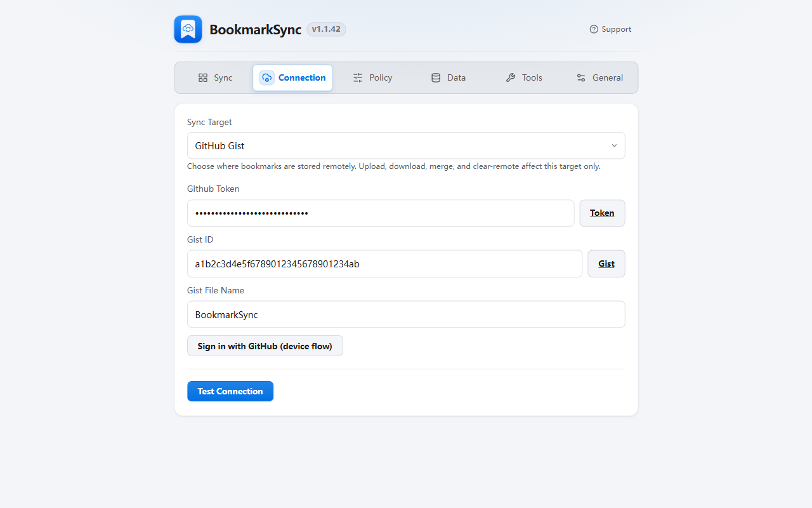Open the Sync Target dropdown
This screenshot has width=812, height=508.
tap(406, 145)
